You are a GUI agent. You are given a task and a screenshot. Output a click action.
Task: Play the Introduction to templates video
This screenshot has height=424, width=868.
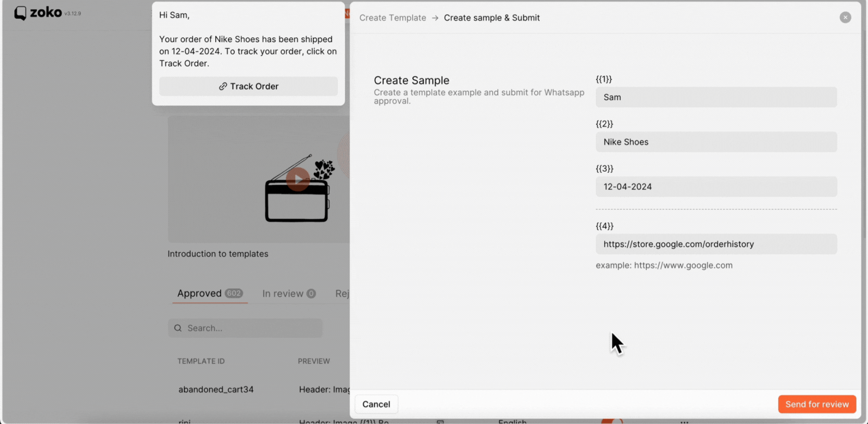pyautogui.click(x=298, y=179)
